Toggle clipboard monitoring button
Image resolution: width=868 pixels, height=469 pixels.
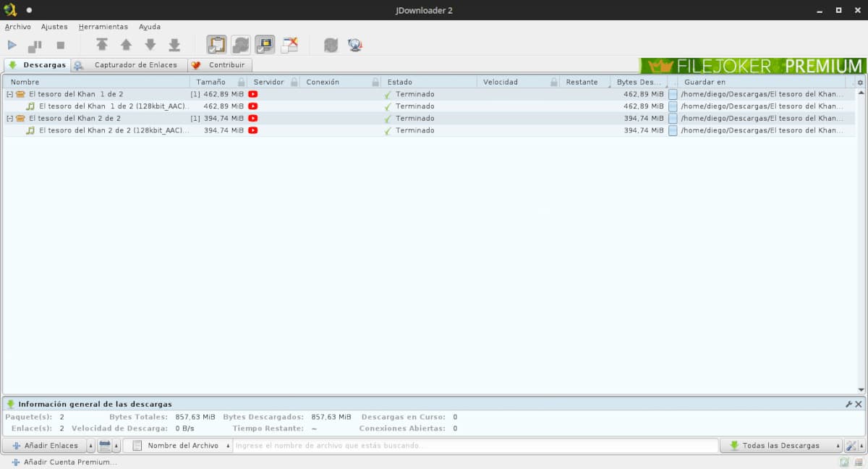(216, 45)
